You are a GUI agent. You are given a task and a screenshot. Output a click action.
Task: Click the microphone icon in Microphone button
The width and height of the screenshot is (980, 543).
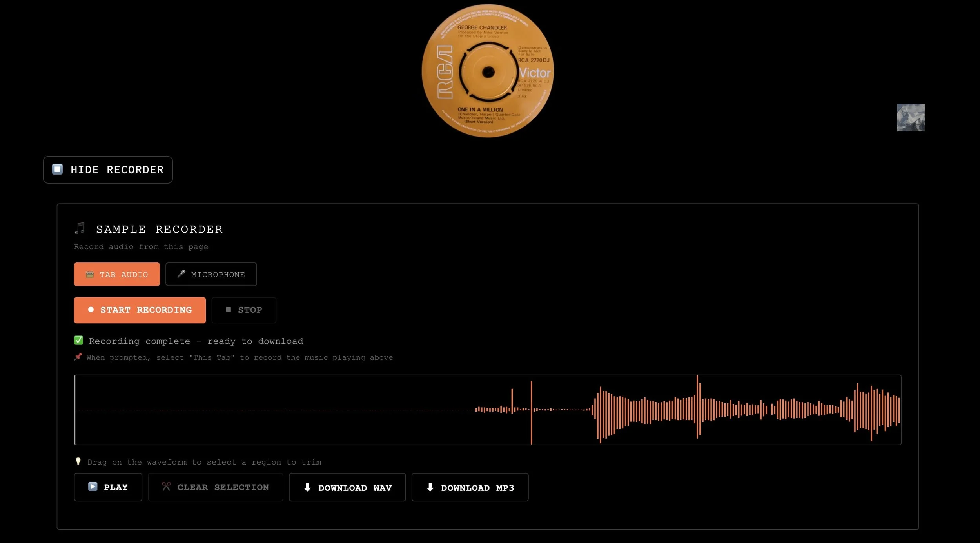pos(181,274)
